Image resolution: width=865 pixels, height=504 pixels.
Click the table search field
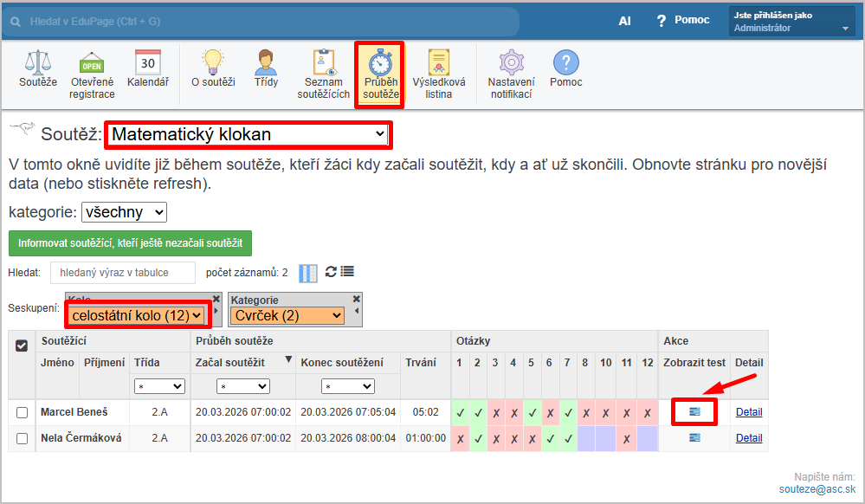point(123,273)
